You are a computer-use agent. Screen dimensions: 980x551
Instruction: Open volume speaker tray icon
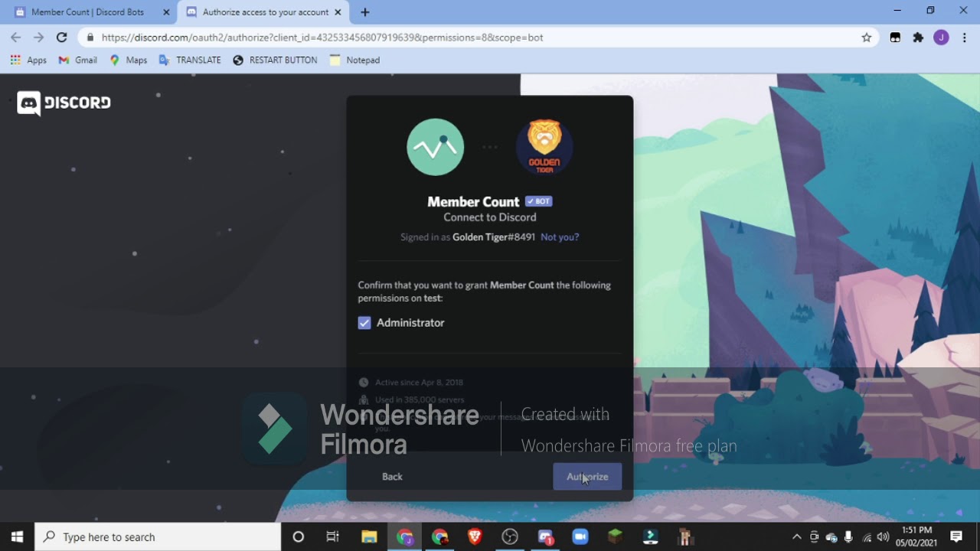(x=884, y=537)
